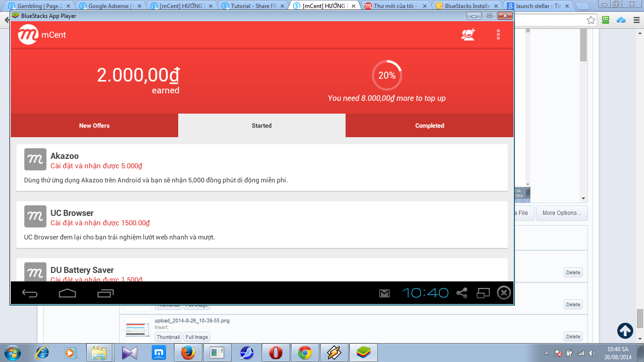The width and height of the screenshot is (644, 362).
Task: Click "Cài đặt và nhận được 1500.00₫"
Action: point(100,223)
